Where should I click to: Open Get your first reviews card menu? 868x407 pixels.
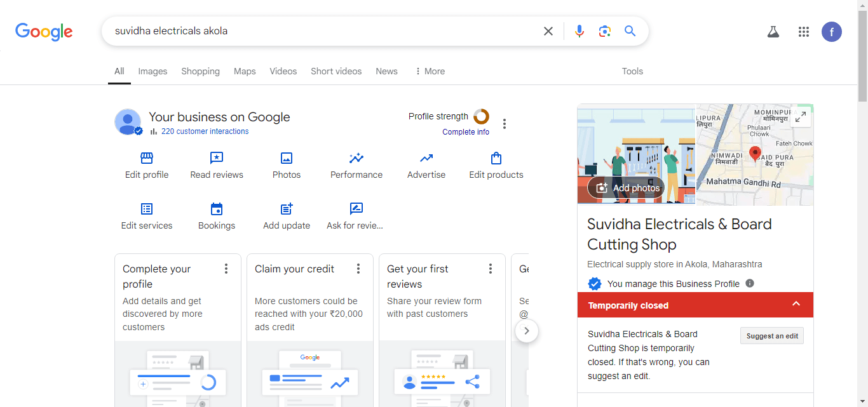coord(491,269)
